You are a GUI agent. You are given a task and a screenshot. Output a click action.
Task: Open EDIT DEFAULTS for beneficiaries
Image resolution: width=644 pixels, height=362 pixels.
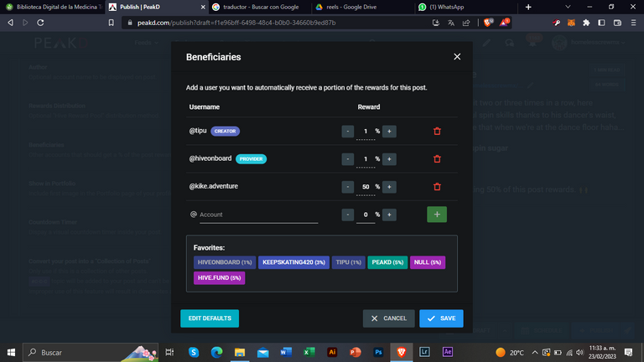(210, 318)
